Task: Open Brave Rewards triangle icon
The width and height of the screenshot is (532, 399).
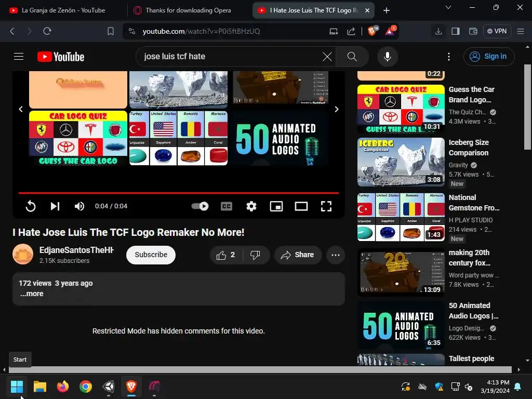Action: 390,31
